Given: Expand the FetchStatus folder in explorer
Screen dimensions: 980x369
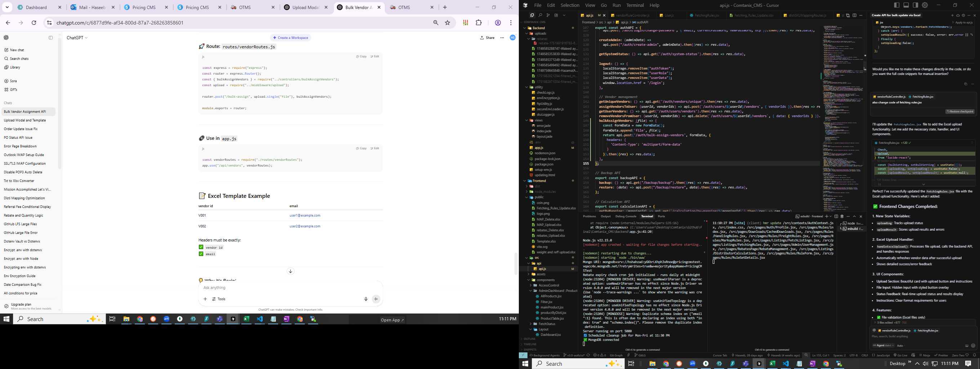Looking at the screenshot, I should pyautogui.click(x=547, y=324).
